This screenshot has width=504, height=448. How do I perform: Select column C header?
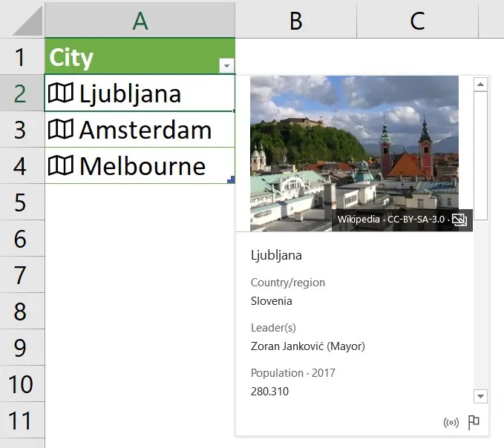click(x=417, y=20)
